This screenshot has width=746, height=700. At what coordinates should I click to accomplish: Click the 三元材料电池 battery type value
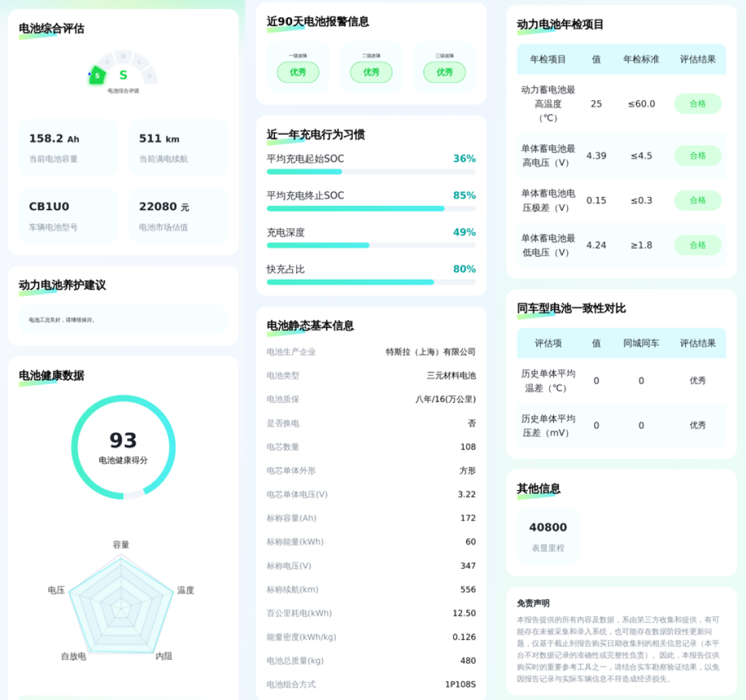[451, 375]
